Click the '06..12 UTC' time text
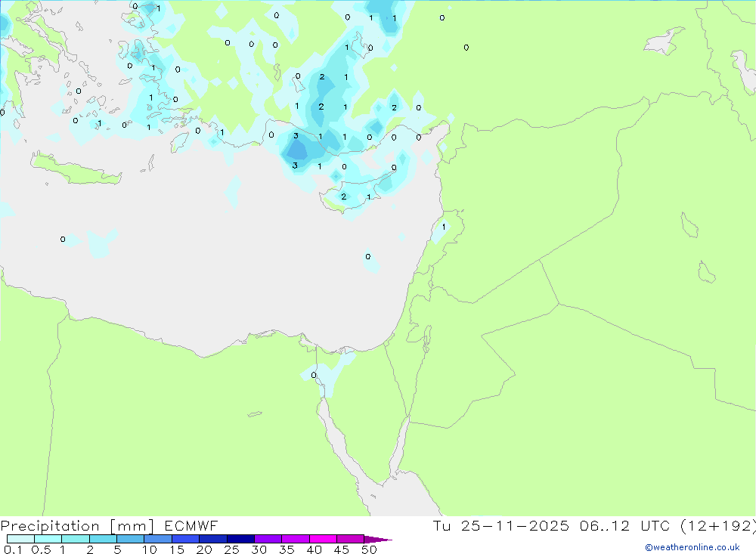Viewport: 756px width, 554px height. pyautogui.click(x=626, y=525)
